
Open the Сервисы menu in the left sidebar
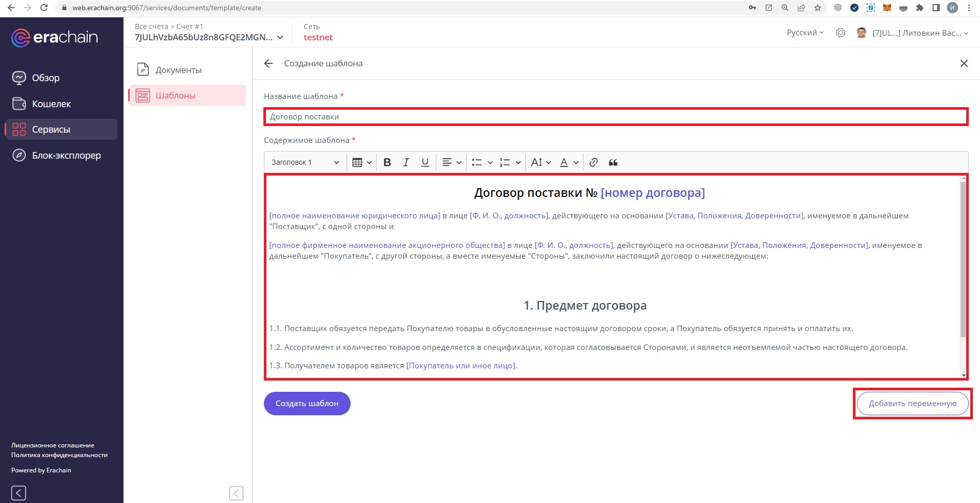click(x=50, y=129)
